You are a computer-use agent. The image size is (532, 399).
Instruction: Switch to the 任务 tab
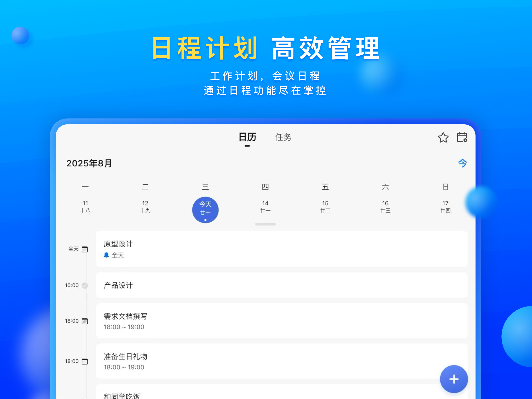click(283, 137)
